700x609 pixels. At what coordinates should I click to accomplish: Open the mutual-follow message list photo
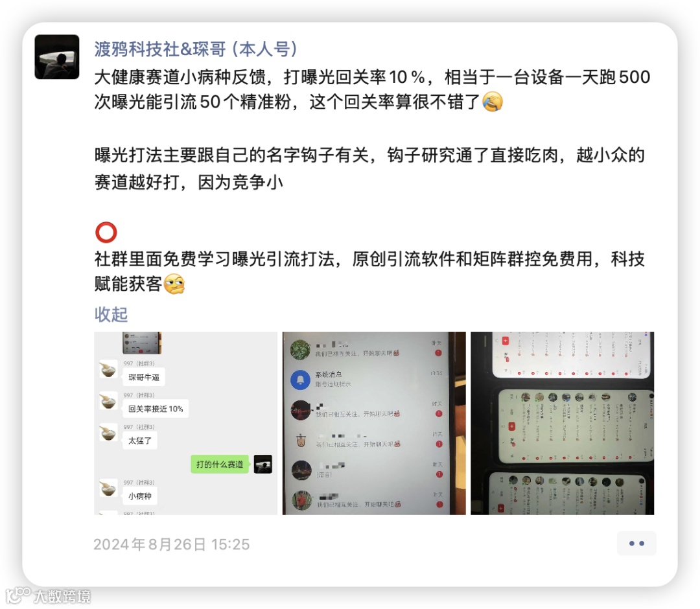[374, 423]
